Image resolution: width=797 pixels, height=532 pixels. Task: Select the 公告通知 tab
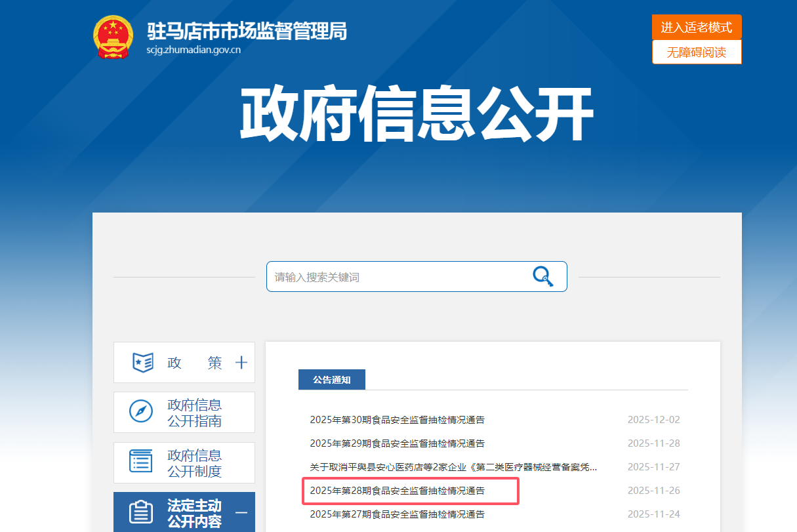click(x=331, y=380)
